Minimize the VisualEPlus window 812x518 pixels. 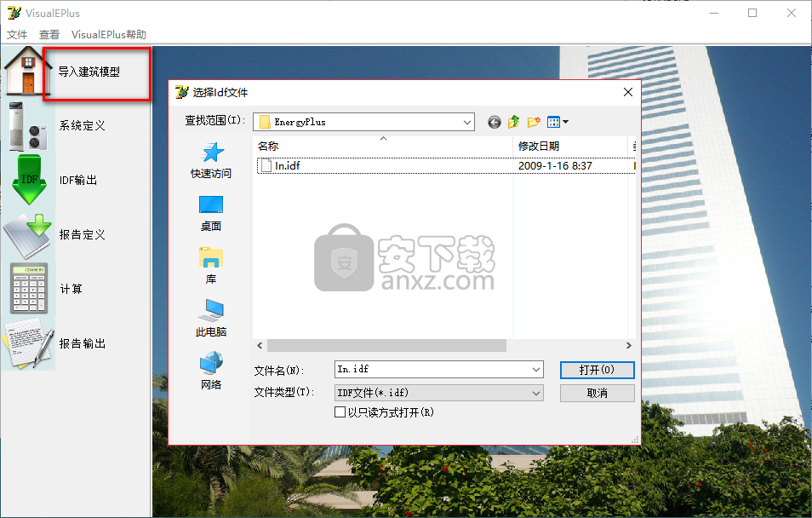(715, 13)
